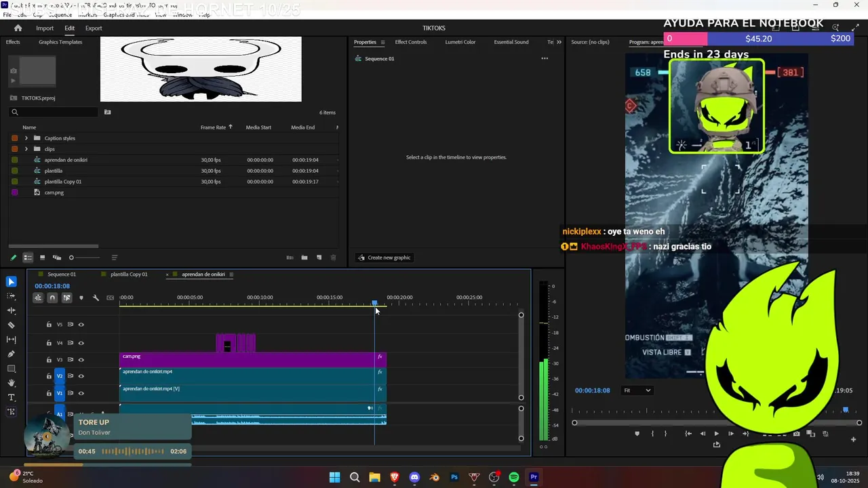
Task: Toggle Snap in Timeline magnet button
Action: pos(52,298)
